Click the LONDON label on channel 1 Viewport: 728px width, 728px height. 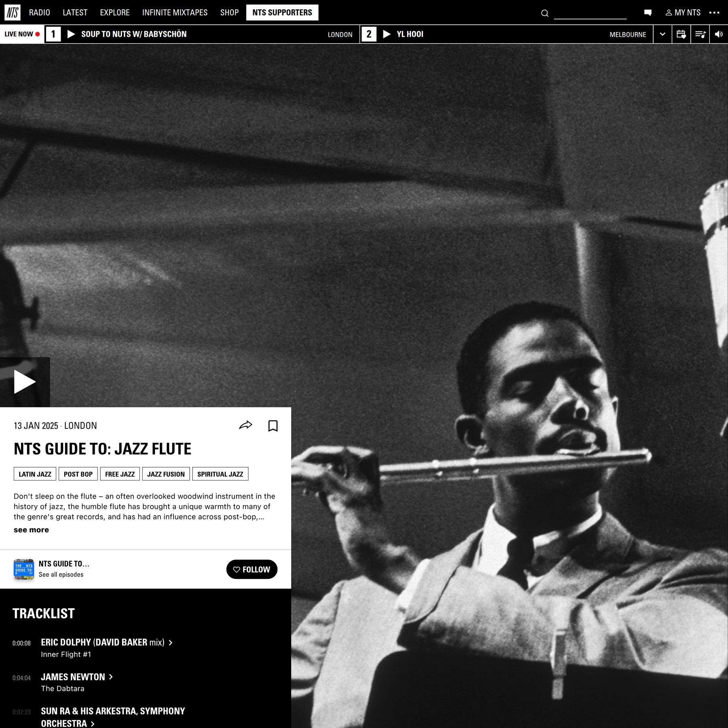(x=340, y=35)
